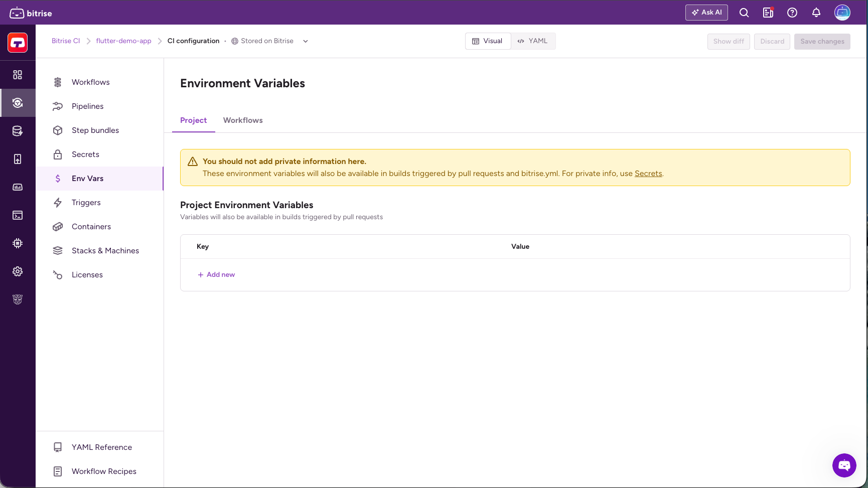The image size is (868, 488).
Task: Open the help question mark icon
Action: [x=792, y=13]
